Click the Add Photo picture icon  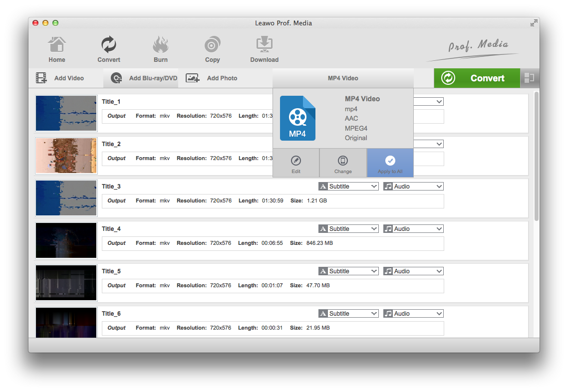pyautogui.click(x=192, y=78)
